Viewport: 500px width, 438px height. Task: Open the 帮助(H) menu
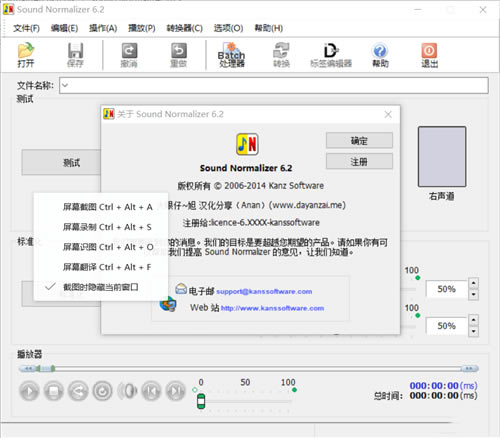coord(269,28)
